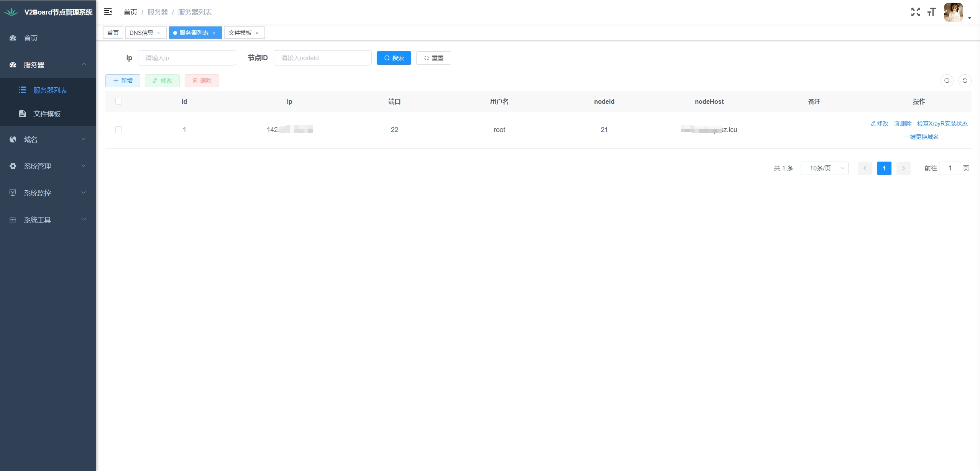Click the circular search toggle icon
980x471 pixels.
tap(947, 80)
